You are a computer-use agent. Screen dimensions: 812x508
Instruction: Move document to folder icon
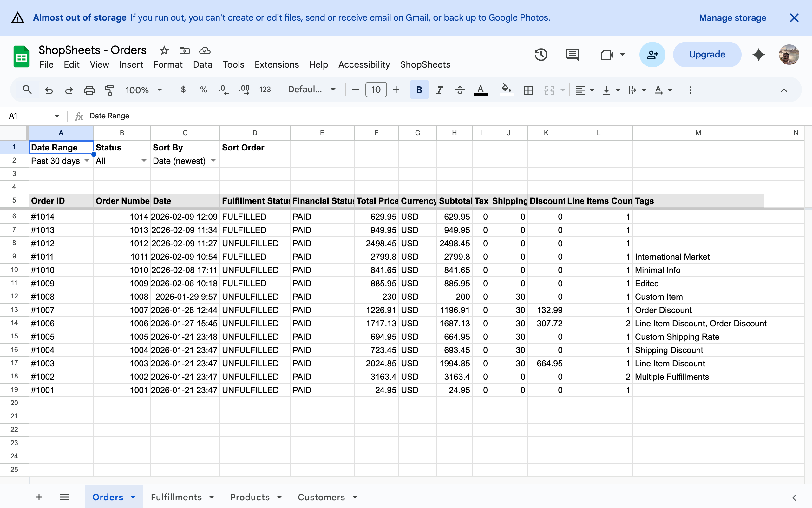point(185,50)
